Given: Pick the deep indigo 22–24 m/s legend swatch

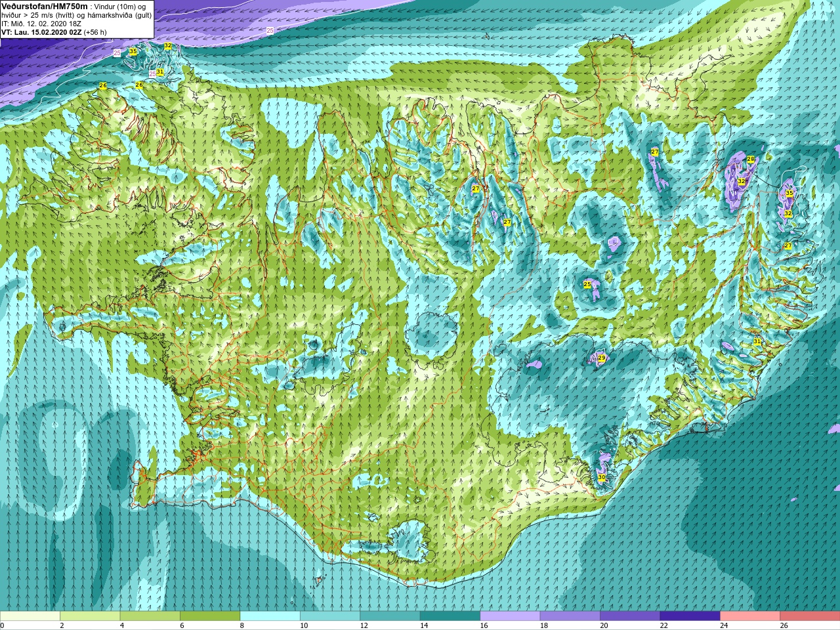Looking at the screenshot, I should click(x=690, y=616).
